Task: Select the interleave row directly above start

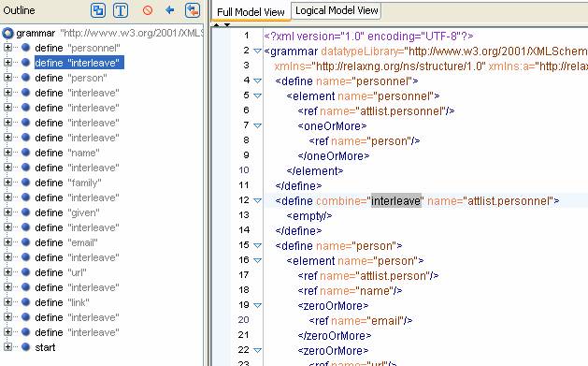Action: [x=77, y=332]
